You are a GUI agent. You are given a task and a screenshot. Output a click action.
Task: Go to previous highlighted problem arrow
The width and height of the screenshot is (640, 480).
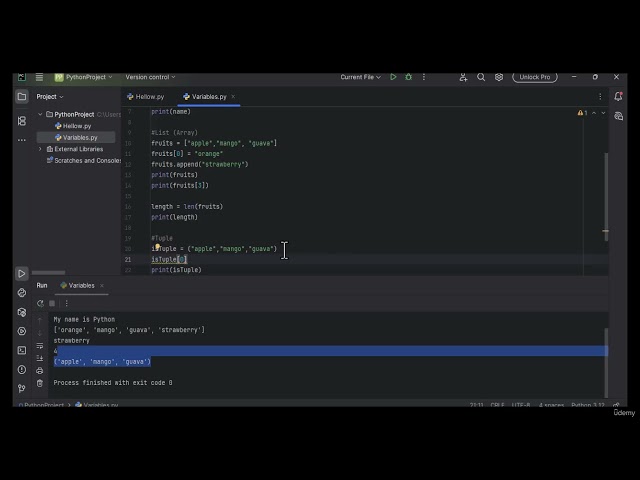click(594, 113)
